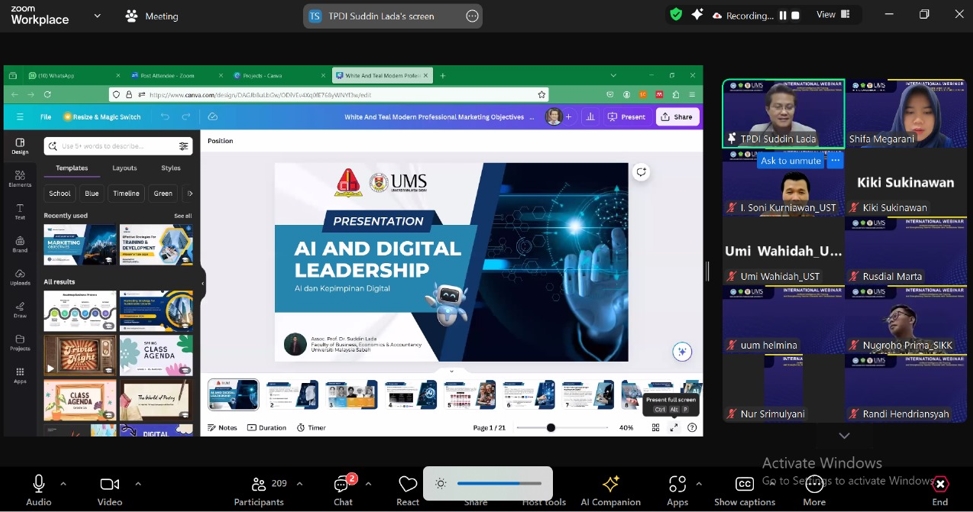This screenshot has width=973, height=512.
Task: Toggle mute with the Audio microphone button
Action: [38, 490]
